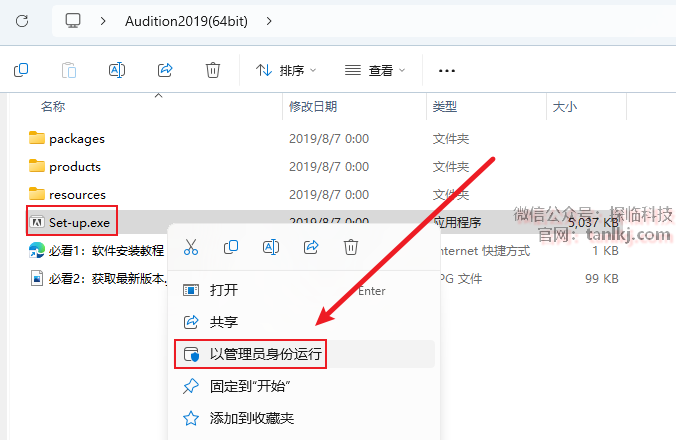
Task: Click the 99 KB size cell
Action: click(x=602, y=279)
